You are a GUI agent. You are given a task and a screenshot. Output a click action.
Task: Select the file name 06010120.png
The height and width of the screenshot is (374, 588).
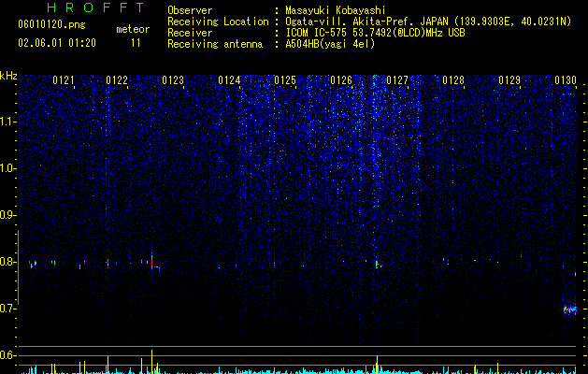click(51, 24)
